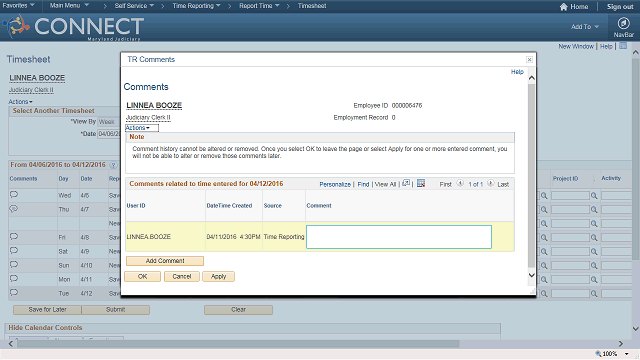Click Project ID lookup magnifier in Thu row
The height and width of the screenshot is (360, 640).
(594, 210)
